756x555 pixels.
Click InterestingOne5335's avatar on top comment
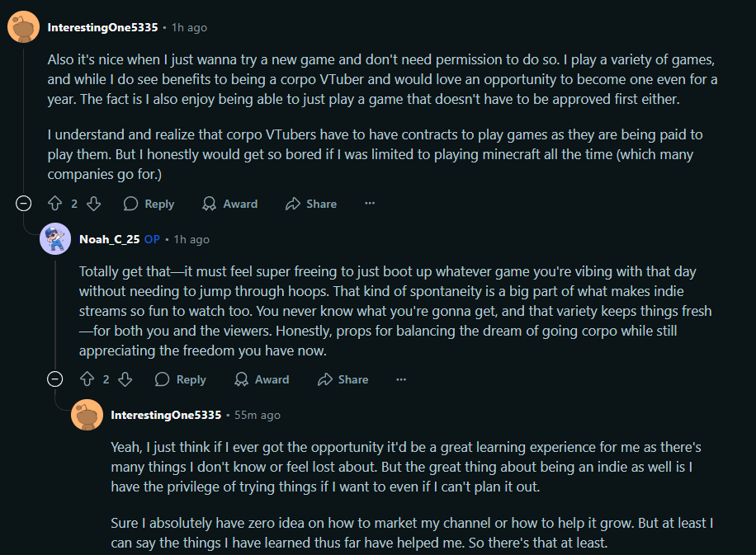coord(24,27)
